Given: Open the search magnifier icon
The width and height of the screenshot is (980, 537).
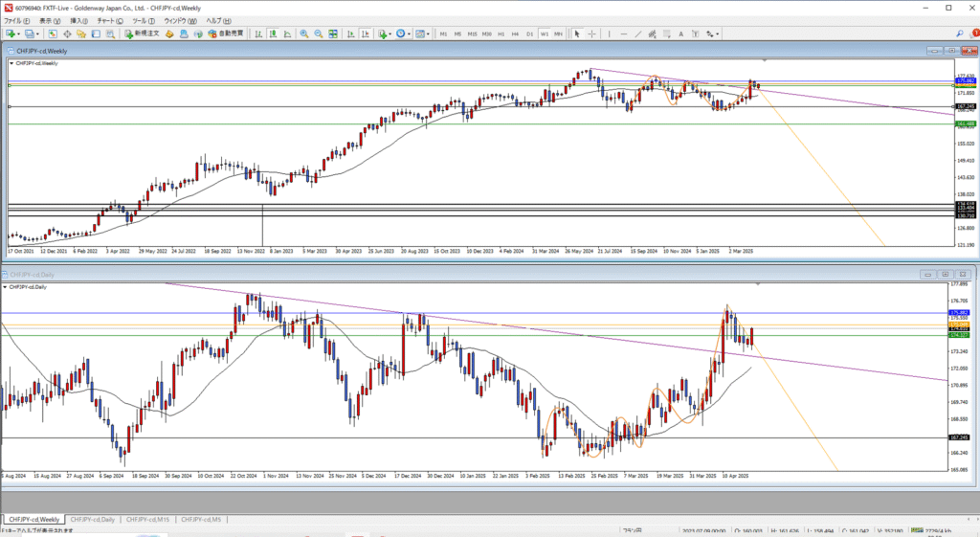Looking at the screenshot, I should click(x=959, y=34).
